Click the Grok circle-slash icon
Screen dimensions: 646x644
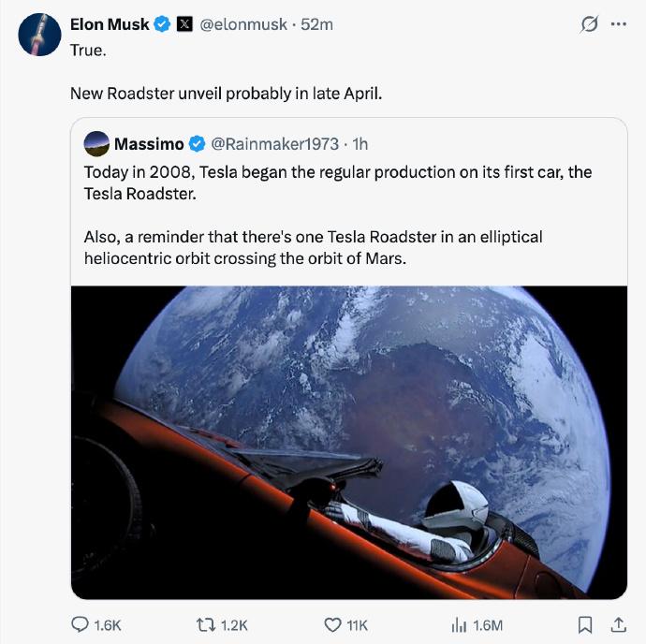point(589,25)
